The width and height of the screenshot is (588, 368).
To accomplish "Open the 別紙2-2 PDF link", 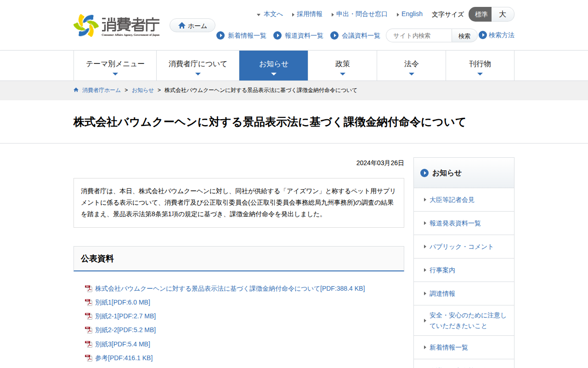I will pyautogui.click(x=125, y=330).
